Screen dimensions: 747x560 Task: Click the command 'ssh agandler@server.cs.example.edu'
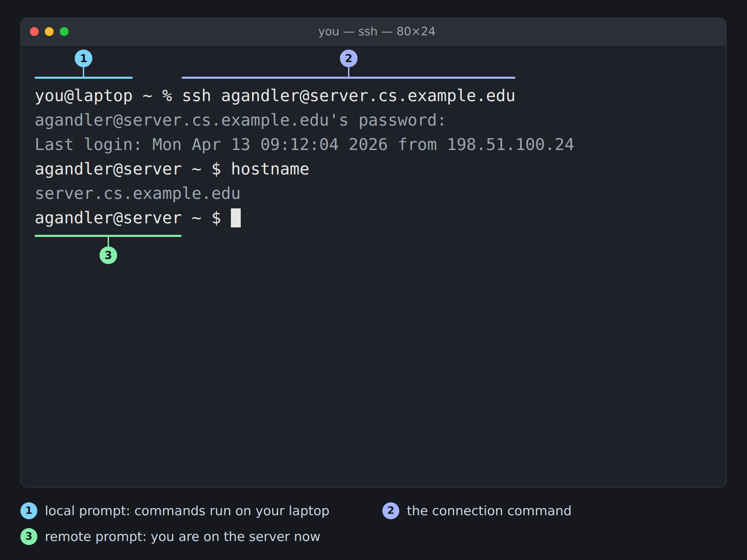349,96
